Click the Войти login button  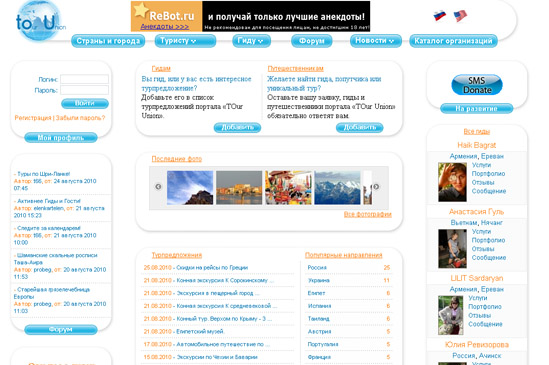point(85,103)
